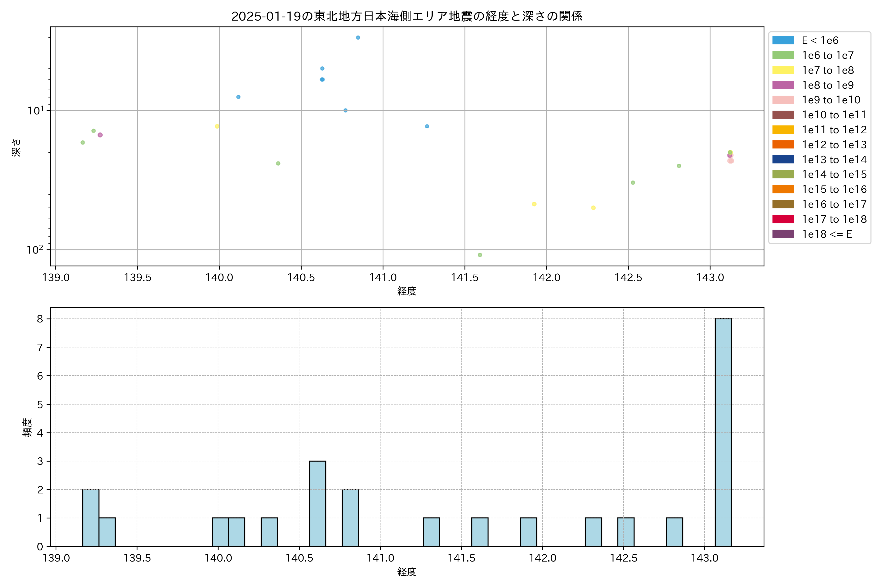Click the yellow '1e7 to 1e8' legend swatch
Screen dimensions: 882x588
(783, 70)
